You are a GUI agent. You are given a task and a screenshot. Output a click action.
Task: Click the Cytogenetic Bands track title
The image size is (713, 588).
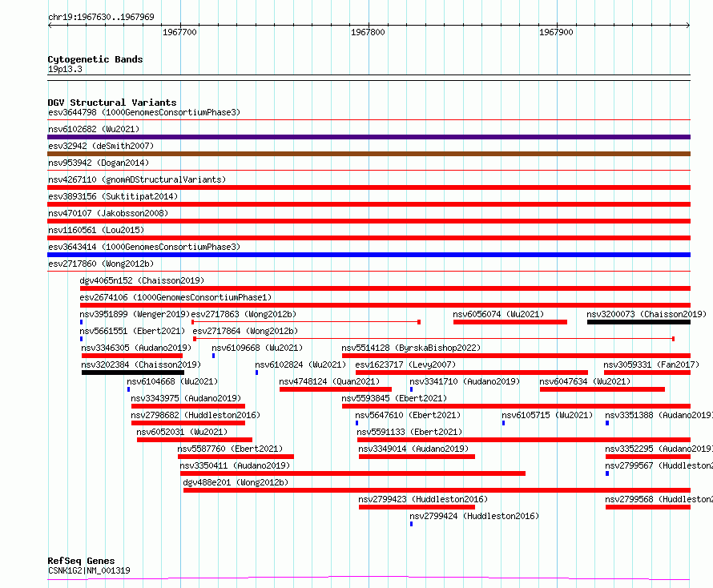[95, 59]
